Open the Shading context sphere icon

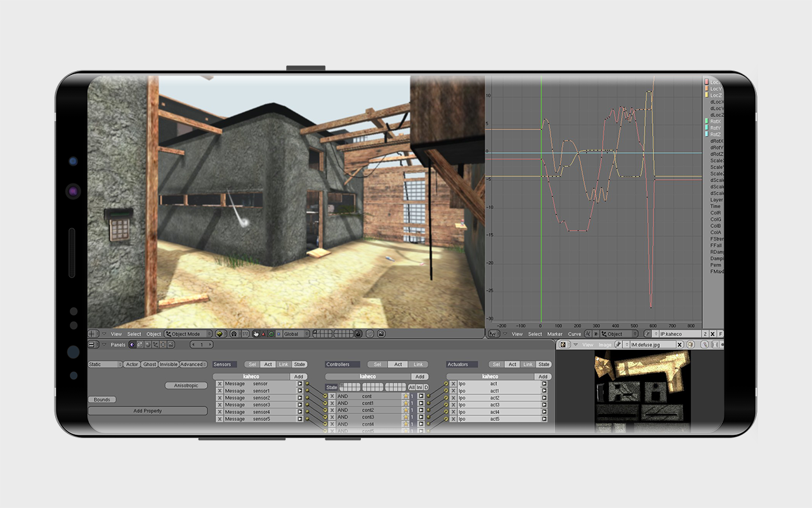click(x=147, y=345)
